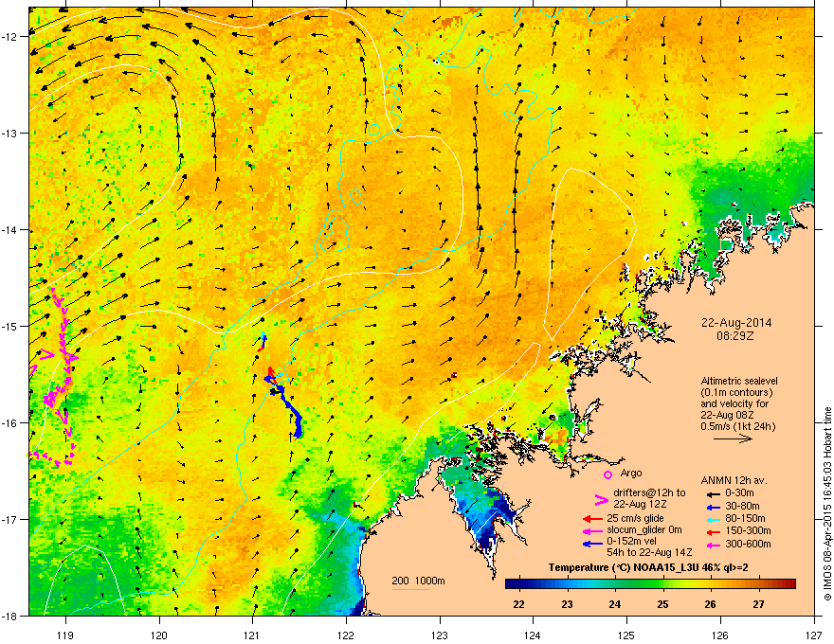Click the 'ANMN 12h av.' legend heading
Viewport: 834px width, 644px height.
[734, 480]
